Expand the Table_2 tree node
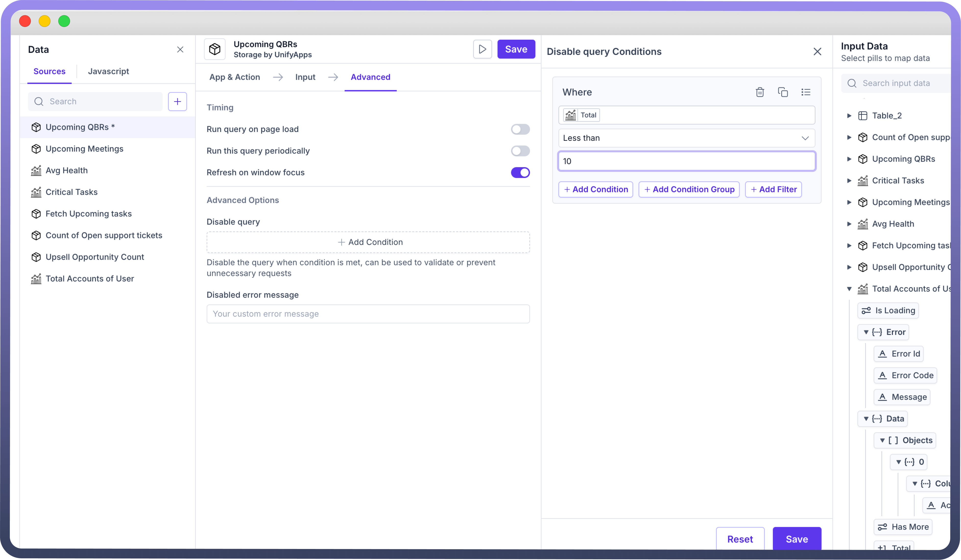The image size is (961, 560). (849, 116)
